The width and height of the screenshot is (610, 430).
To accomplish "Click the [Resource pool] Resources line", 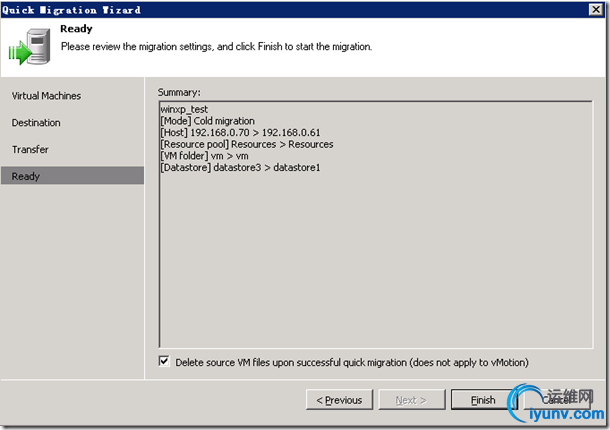I will point(247,144).
